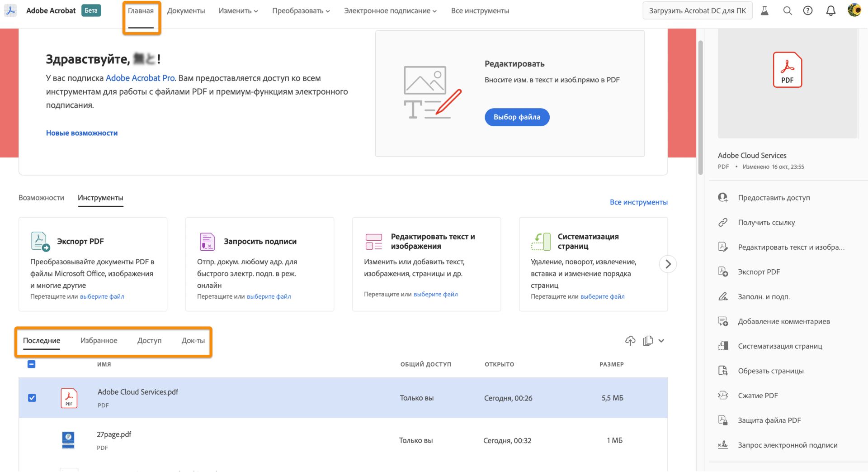Click выберите файл in Экспорт PDF card
Viewport: 868px width, 472px height.
coord(102,297)
